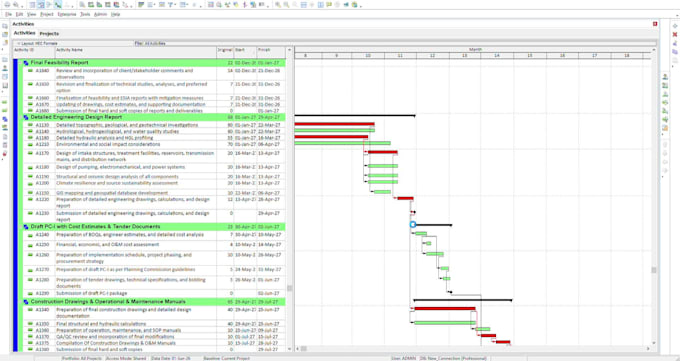Click the Filter funnel icon
Image resolution: width=680 pixels, height=361 pixels.
[x=171, y=5]
